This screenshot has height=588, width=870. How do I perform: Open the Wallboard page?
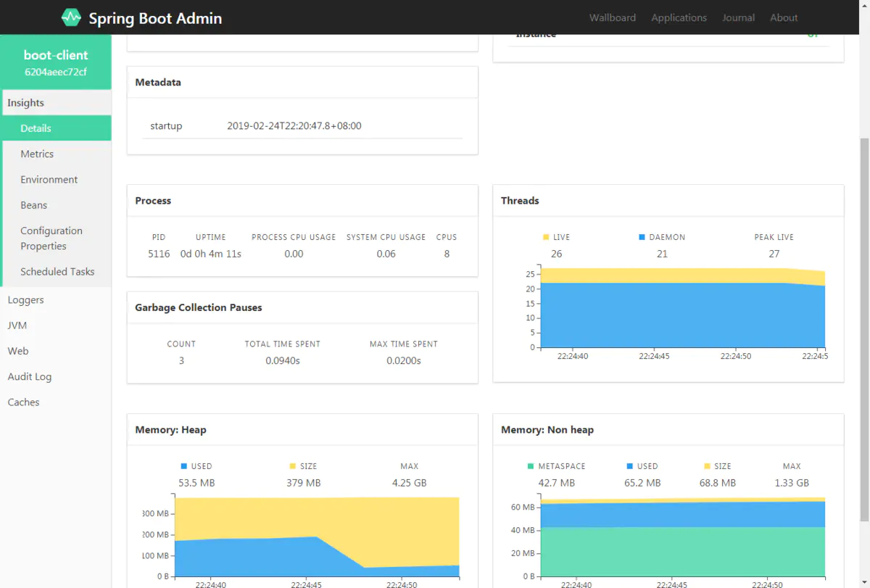point(613,17)
